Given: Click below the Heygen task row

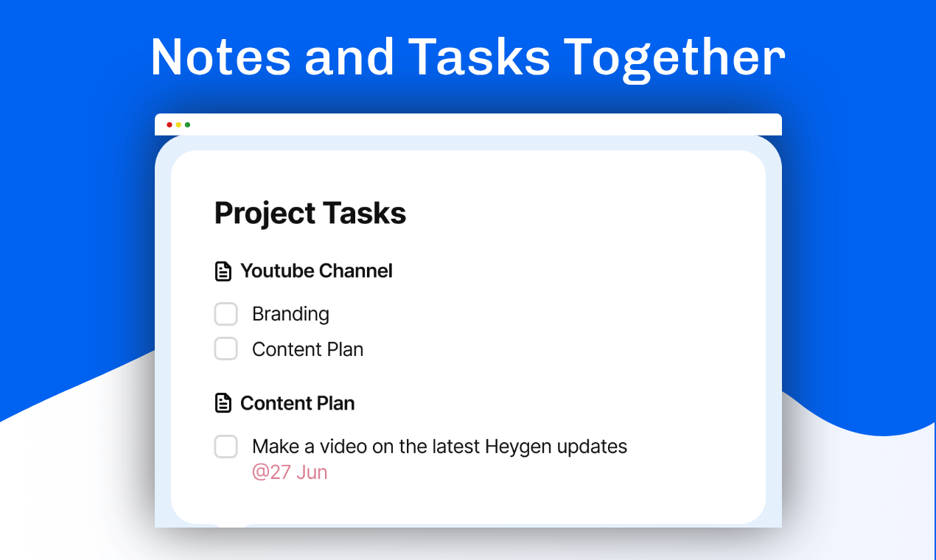Looking at the screenshot, I should point(442,501).
